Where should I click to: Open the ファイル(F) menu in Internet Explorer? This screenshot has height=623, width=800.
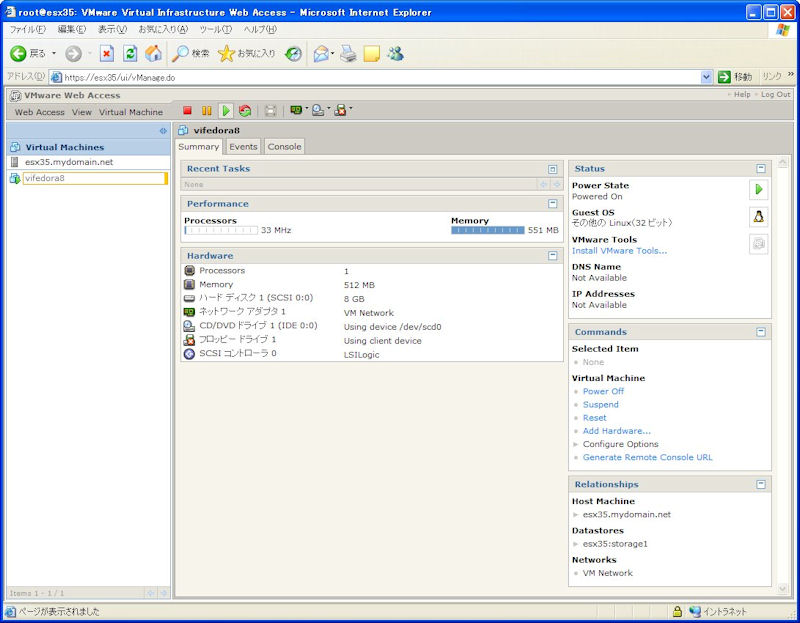point(28,30)
